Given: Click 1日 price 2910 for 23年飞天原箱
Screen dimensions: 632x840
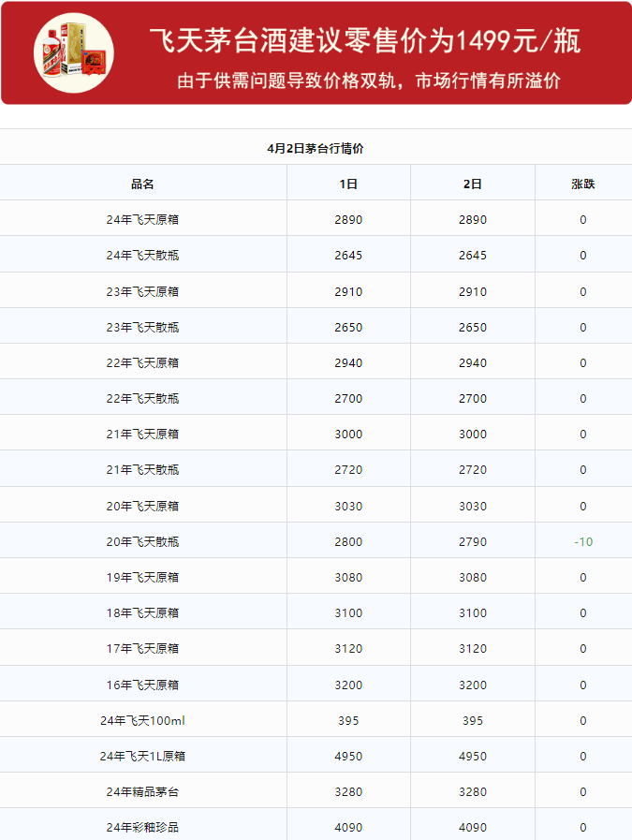Looking at the screenshot, I should (x=348, y=291).
